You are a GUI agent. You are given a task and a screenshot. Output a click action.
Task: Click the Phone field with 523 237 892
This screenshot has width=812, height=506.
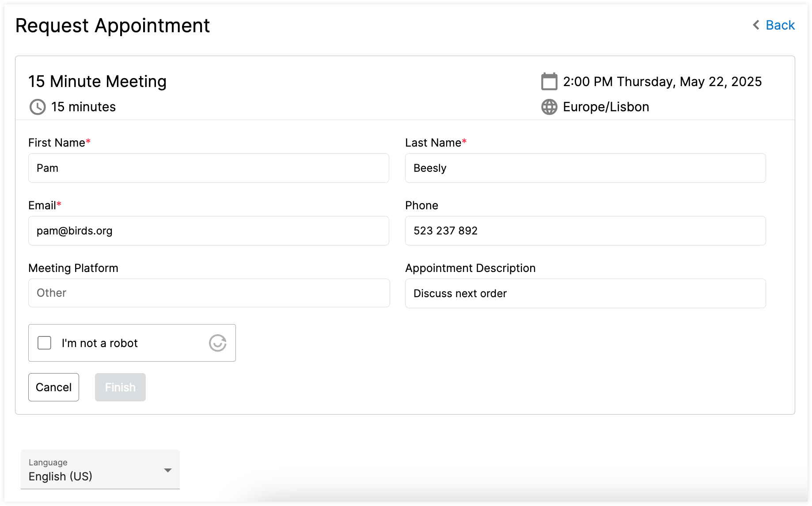click(585, 231)
